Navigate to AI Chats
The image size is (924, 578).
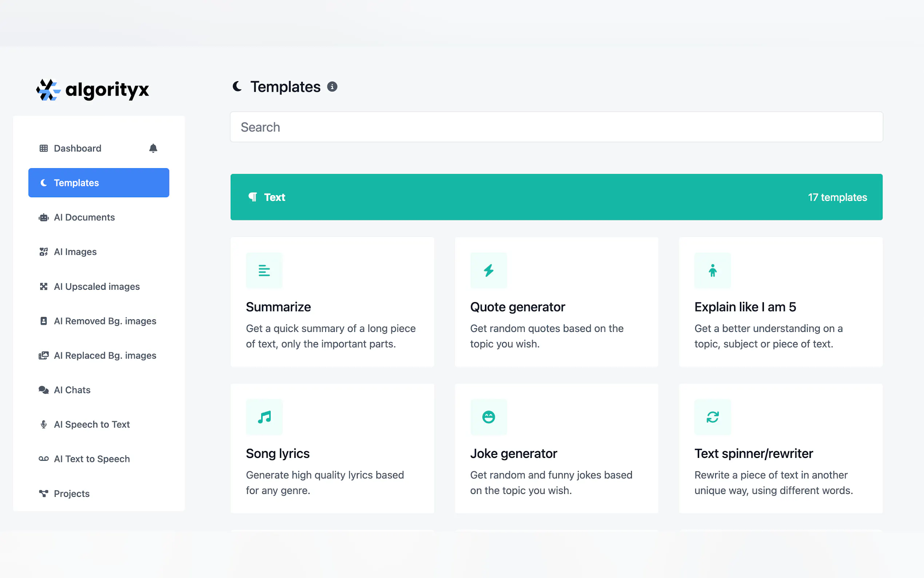(72, 390)
